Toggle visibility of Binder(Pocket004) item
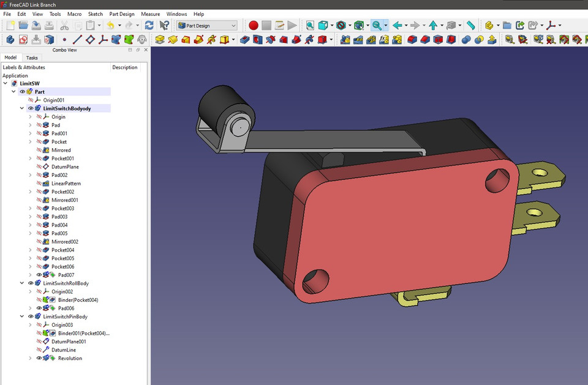The image size is (588, 385). coord(40,300)
